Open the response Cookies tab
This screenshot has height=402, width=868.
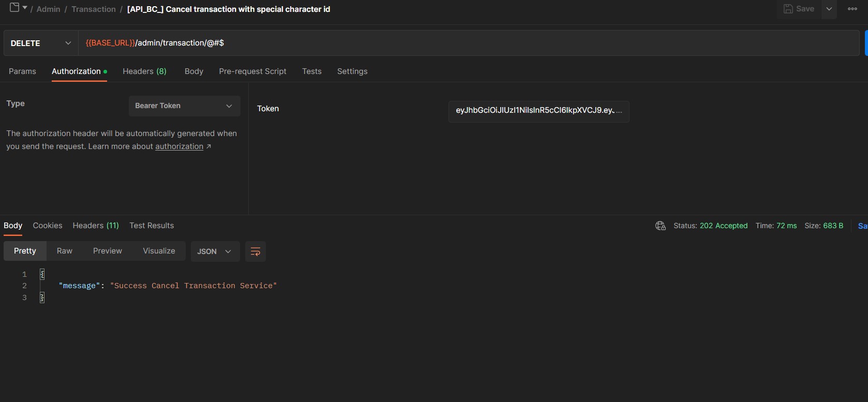pos(48,226)
